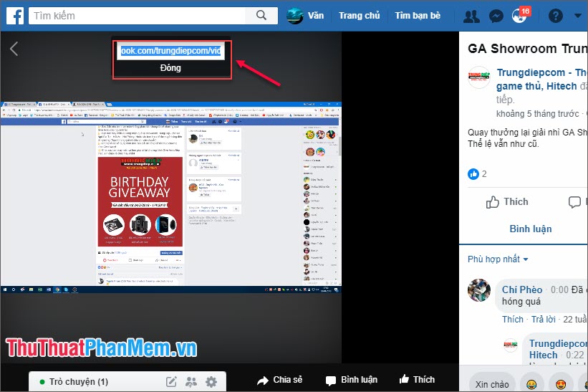Go to Văn profile link
Screen dimensions: 588x392
316,16
